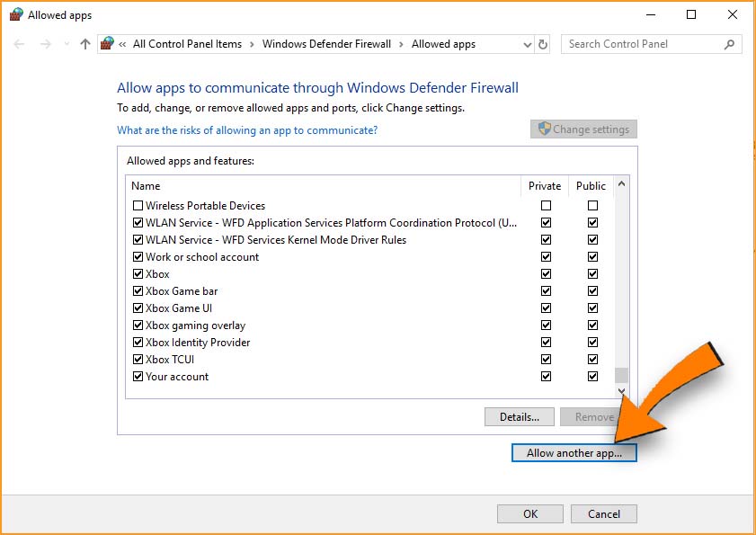Expand the arrow after All Control Panel Items
The width and height of the screenshot is (756, 535).
252,44
